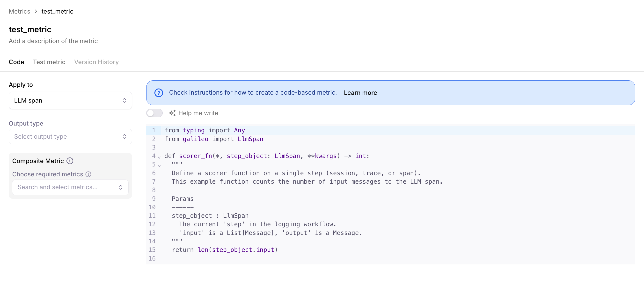Click the Output type label
Image resolution: width=644 pixels, height=285 pixels.
tap(26, 123)
